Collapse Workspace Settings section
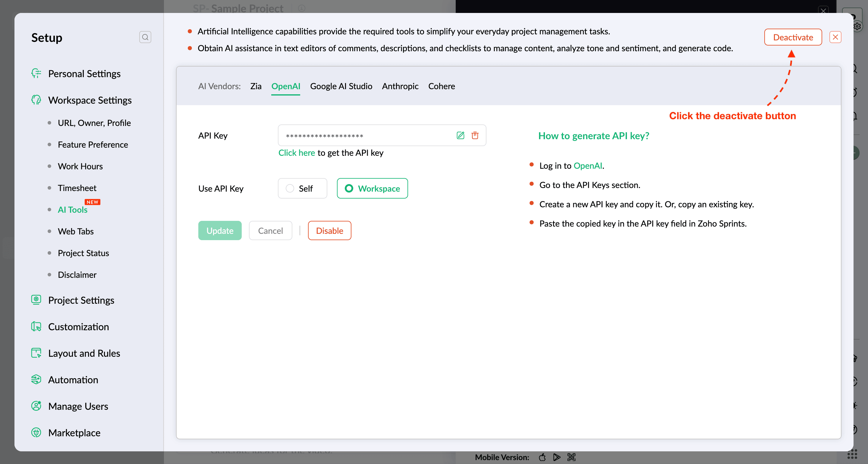 pyautogui.click(x=90, y=100)
